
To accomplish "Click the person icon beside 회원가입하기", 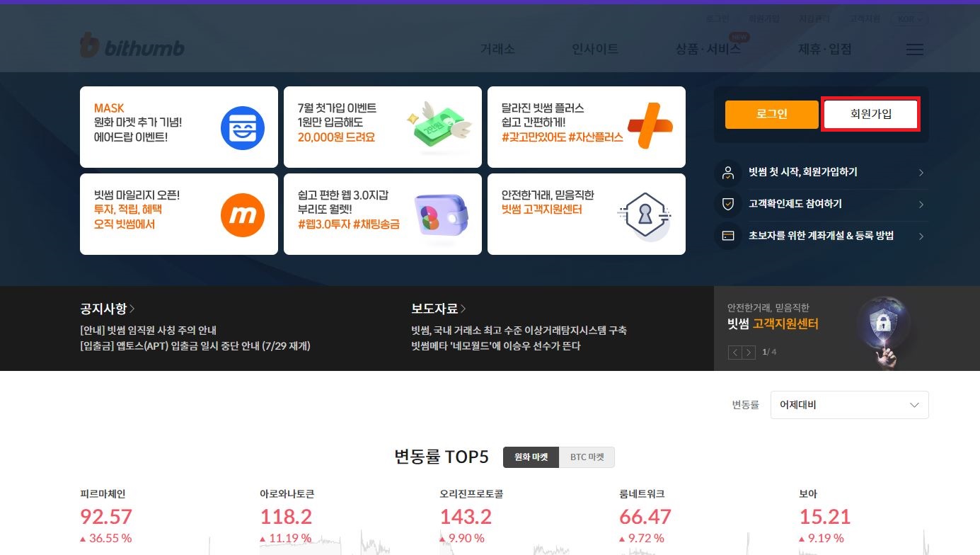I will point(727,172).
